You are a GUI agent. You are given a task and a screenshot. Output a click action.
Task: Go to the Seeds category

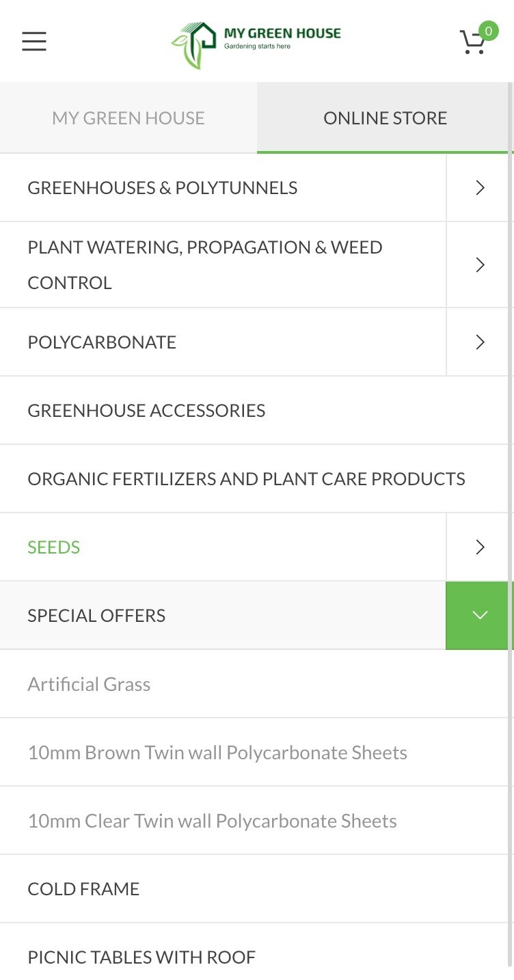click(x=54, y=547)
